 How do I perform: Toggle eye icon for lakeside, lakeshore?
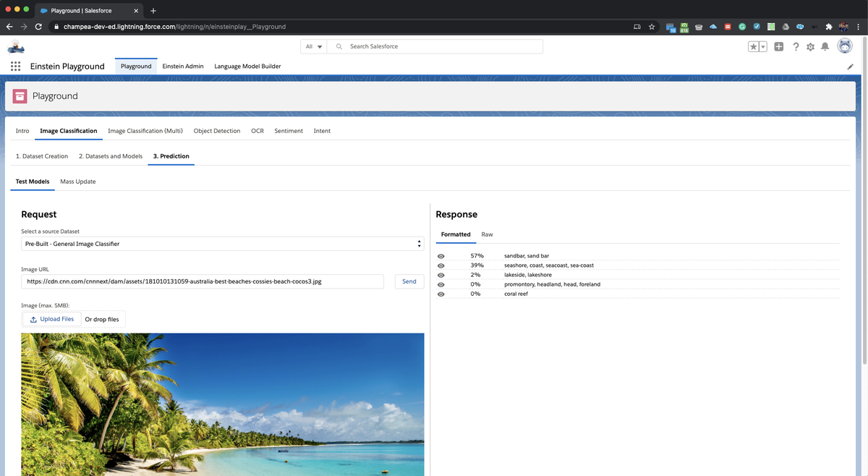pyautogui.click(x=441, y=275)
